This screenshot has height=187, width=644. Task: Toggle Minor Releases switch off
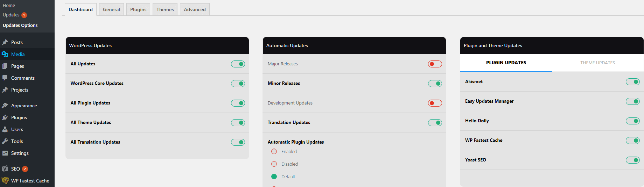(x=435, y=84)
